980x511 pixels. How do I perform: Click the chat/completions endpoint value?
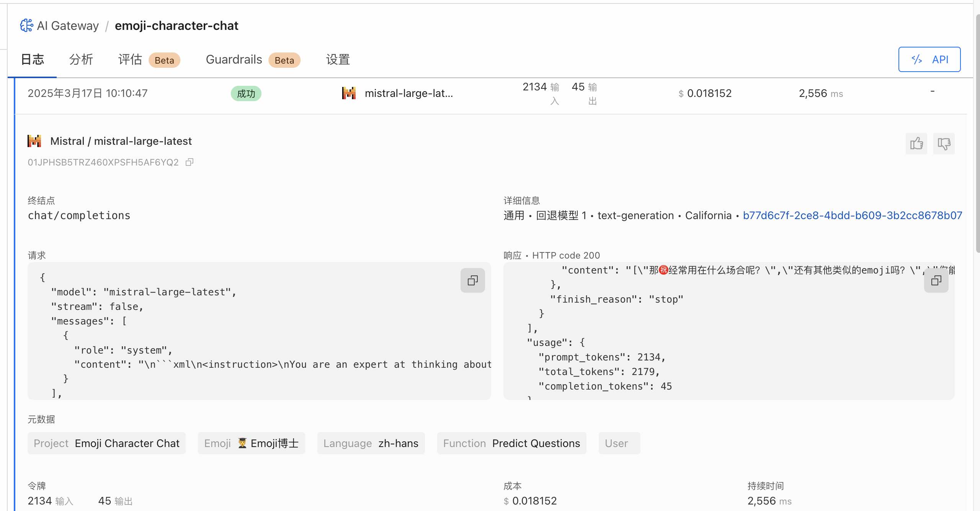click(79, 215)
